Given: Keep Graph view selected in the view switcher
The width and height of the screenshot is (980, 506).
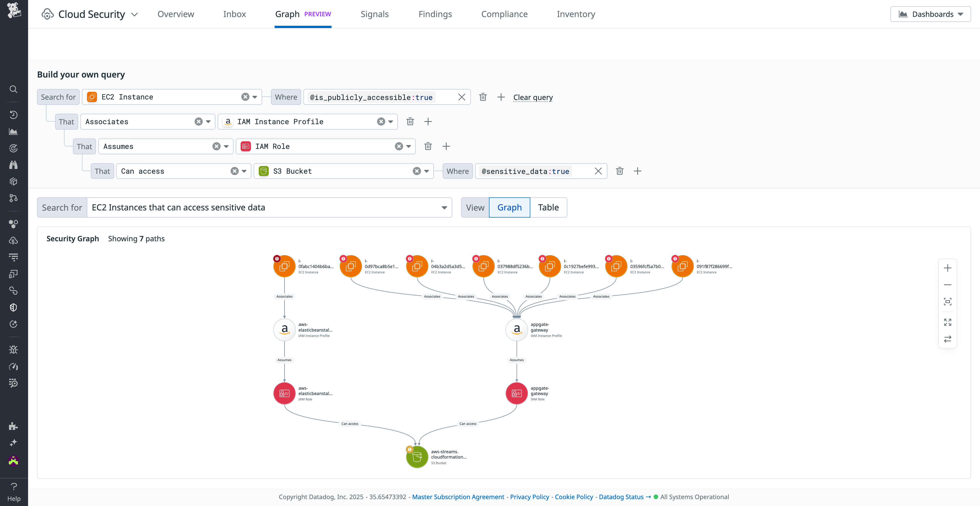Looking at the screenshot, I should (509, 208).
